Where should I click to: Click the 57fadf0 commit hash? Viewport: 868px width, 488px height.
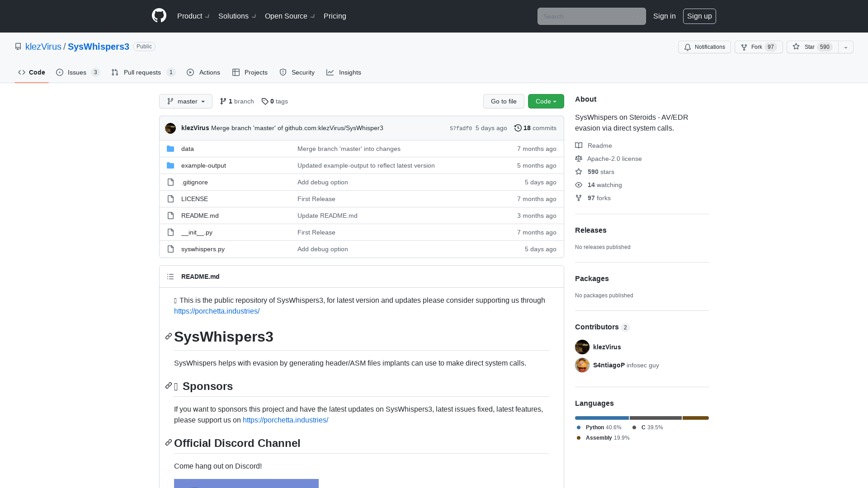(461, 128)
